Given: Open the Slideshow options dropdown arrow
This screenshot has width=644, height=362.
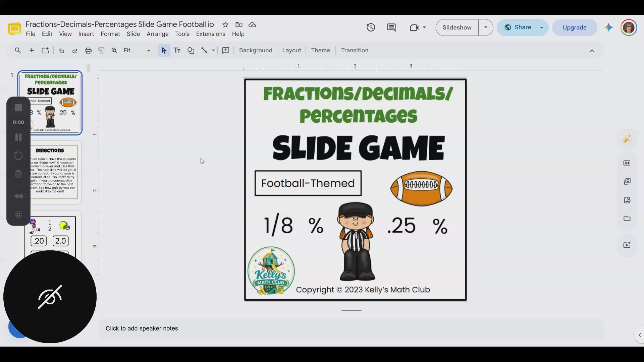Looking at the screenshot, I should (486, 27).
